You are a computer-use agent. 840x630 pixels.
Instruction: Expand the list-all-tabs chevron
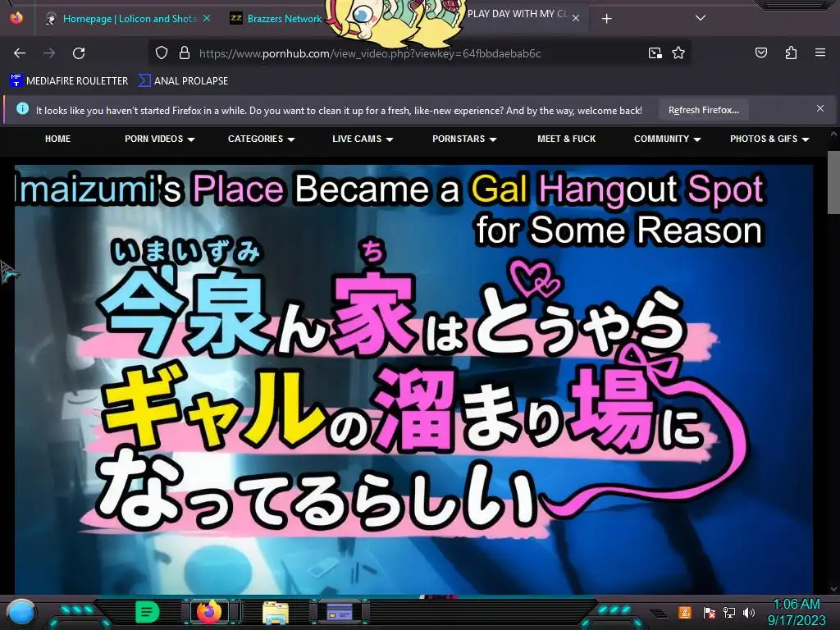701,18
